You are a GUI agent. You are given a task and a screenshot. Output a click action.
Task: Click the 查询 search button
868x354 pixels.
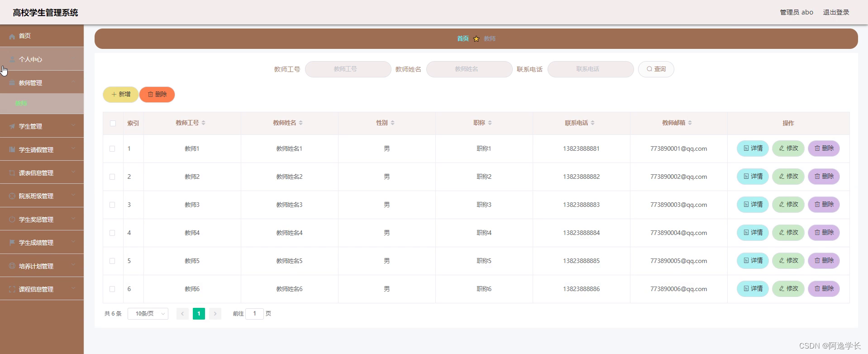(x=656, y=69)
